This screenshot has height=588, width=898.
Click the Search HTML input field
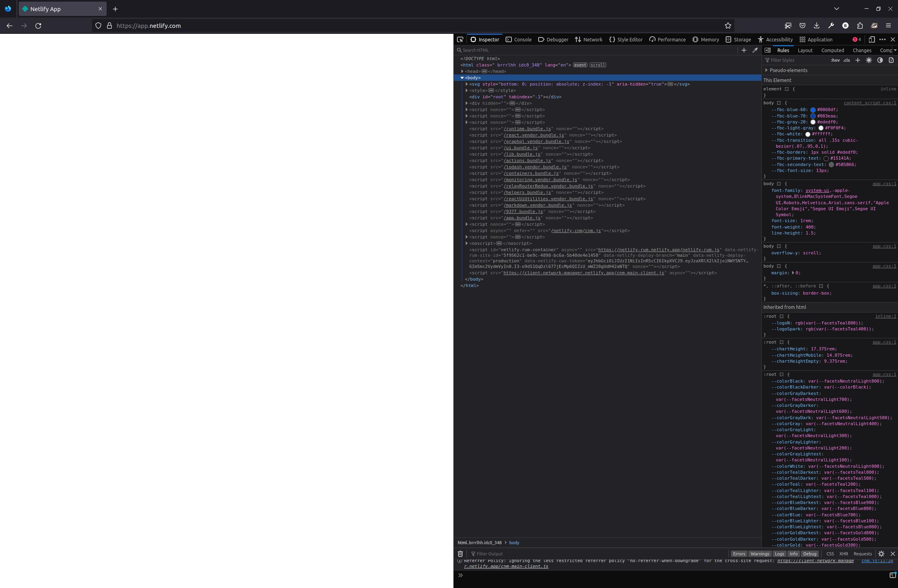click(498, 50)
